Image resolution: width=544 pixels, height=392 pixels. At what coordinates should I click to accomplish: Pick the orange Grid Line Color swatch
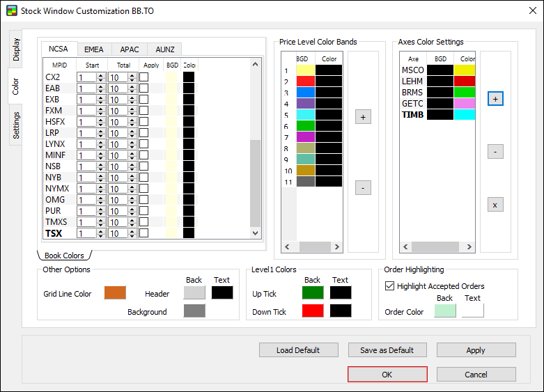[x=115, y=293]
